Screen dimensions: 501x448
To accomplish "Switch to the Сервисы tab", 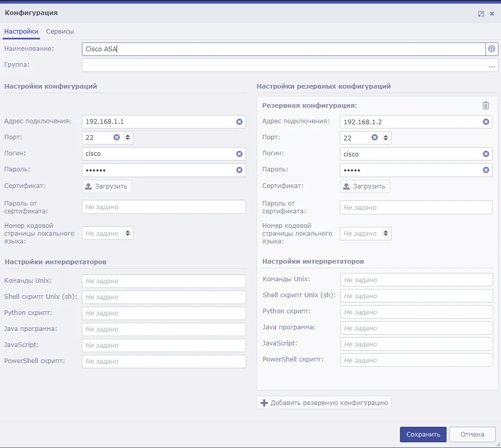I will point(60,32).
